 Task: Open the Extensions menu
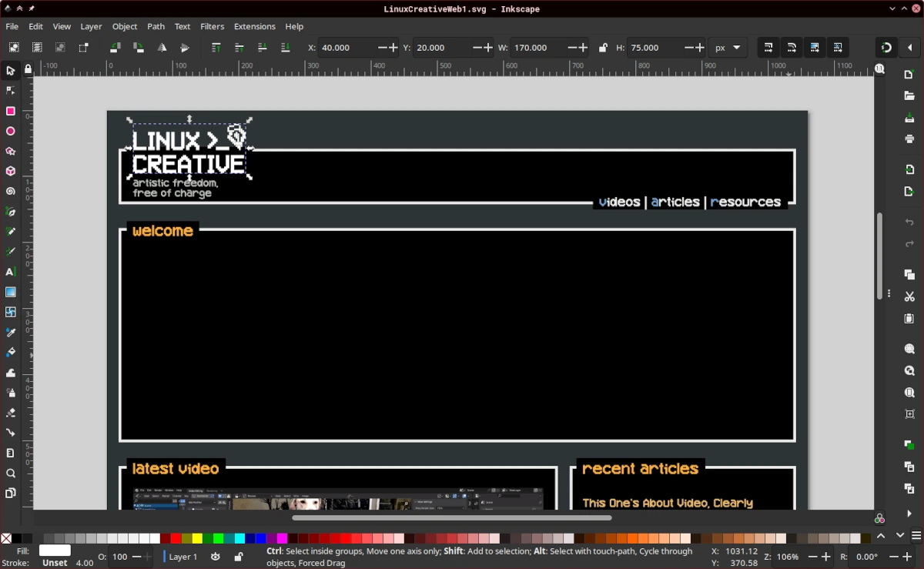tap(255, 26)
